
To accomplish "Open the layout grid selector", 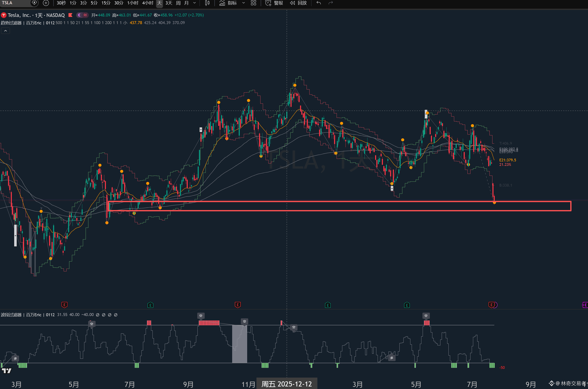I will [254, 3].
